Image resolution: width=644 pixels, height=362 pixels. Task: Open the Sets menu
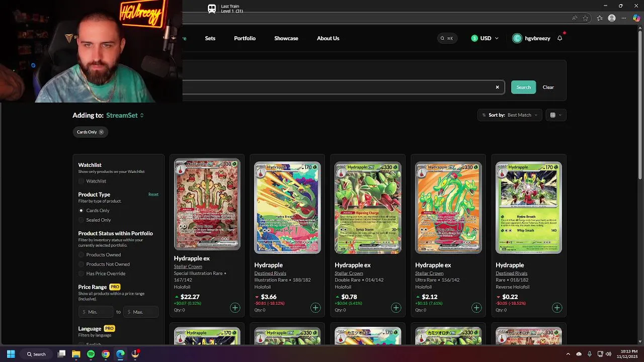pyautogui.click(x=210, y=38)
